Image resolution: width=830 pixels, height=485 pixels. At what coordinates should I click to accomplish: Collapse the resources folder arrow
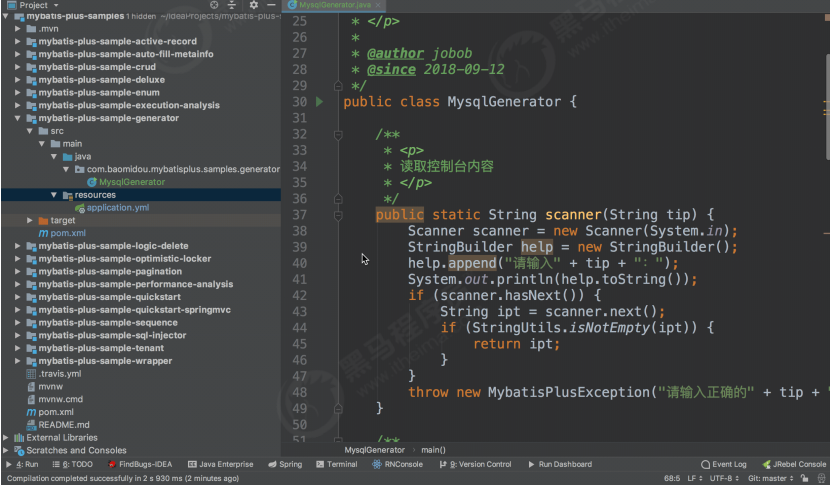pos(54,195)
